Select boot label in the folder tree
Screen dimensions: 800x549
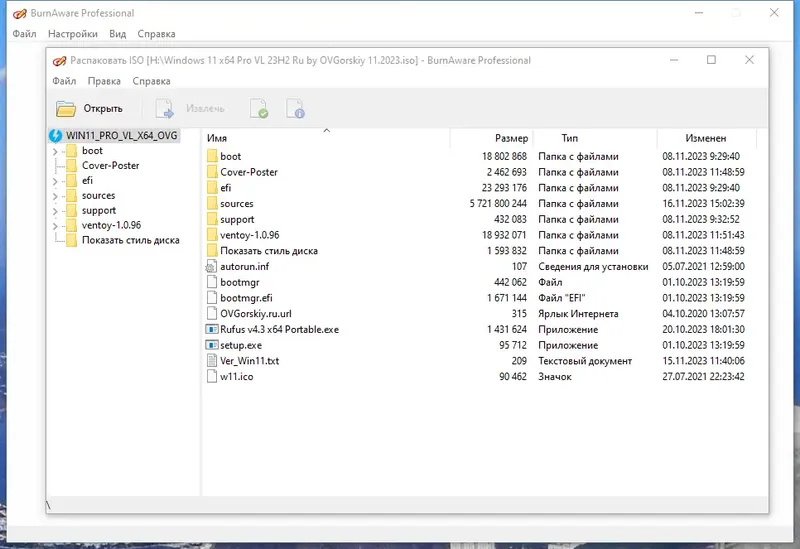pyautogui.click(x=92, y=151)
